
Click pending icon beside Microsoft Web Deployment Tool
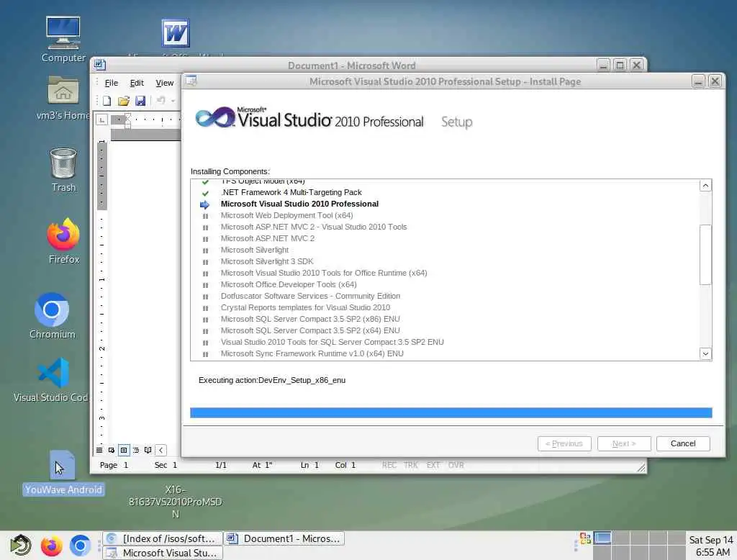pos(205,216)
